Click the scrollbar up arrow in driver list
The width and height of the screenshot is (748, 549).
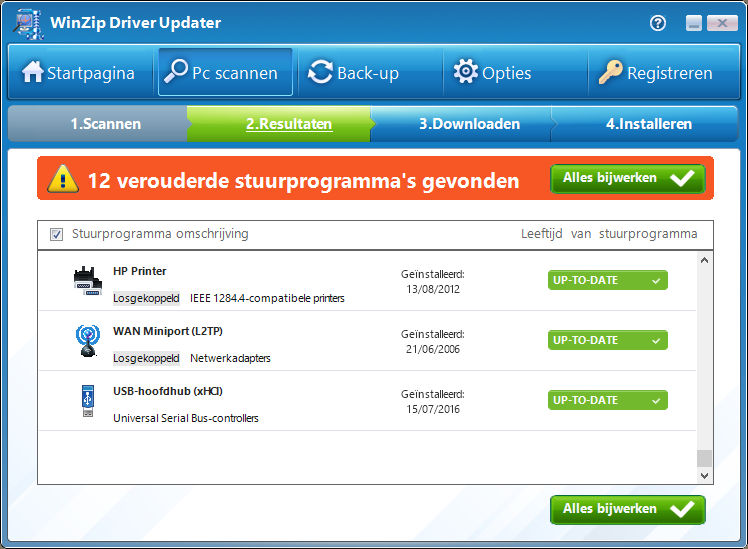point(704,260)
